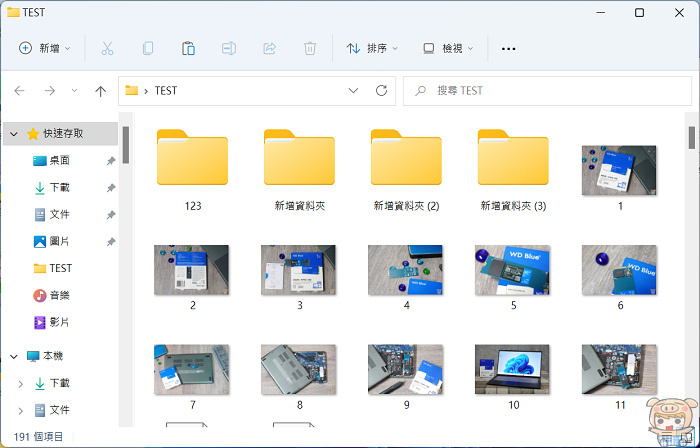Open the three-dot See more menu
Screen dimensions: 700x448
508,49
